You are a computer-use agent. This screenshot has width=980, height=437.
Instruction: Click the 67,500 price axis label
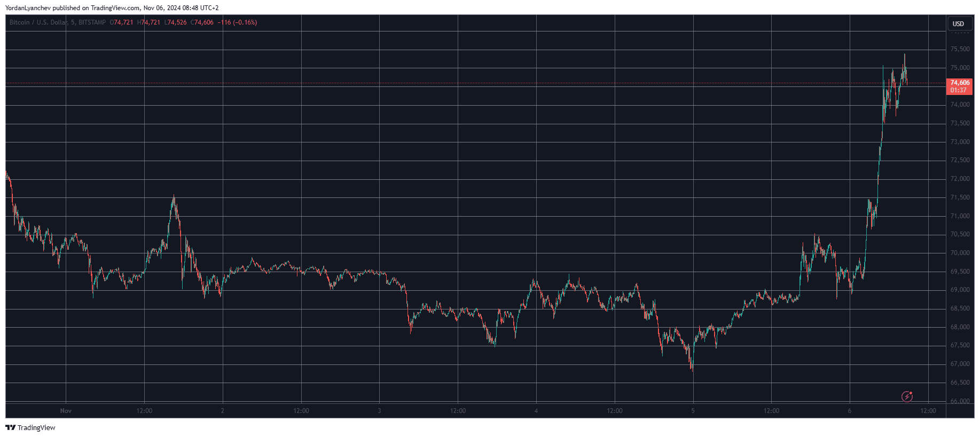(960, 345)
